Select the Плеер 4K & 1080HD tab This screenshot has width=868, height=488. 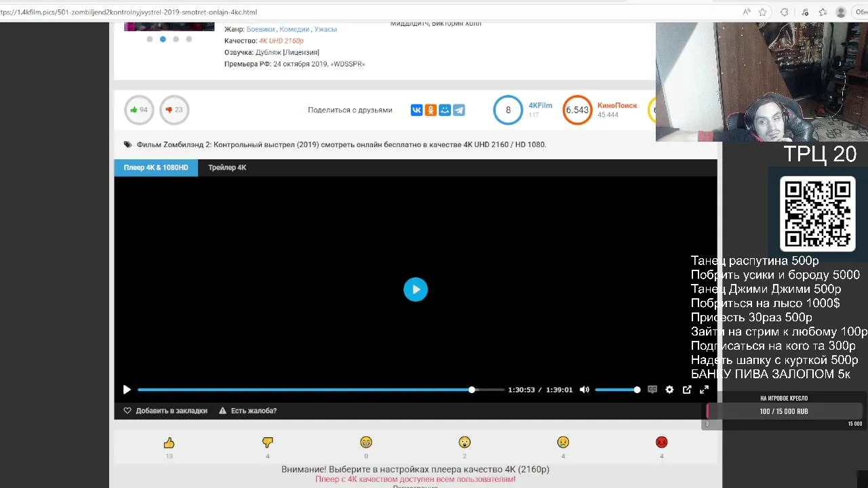click(156, 167)
